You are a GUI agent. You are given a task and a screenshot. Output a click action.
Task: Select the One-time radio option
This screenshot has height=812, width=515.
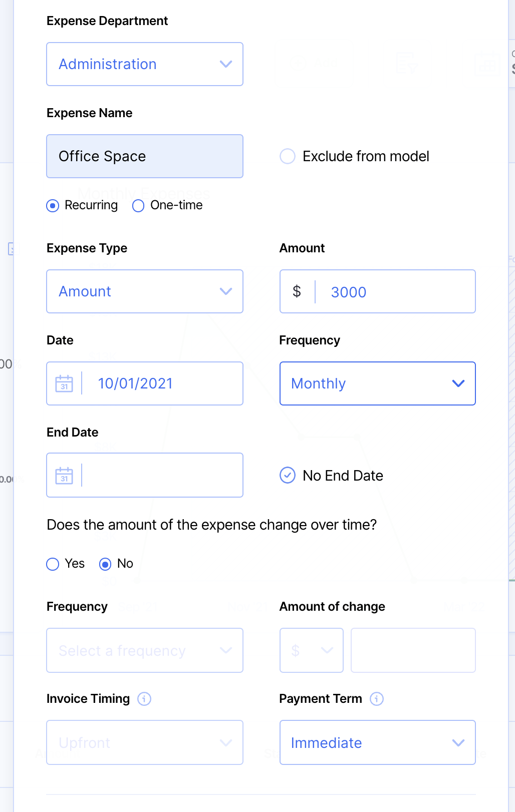[138, 206]
